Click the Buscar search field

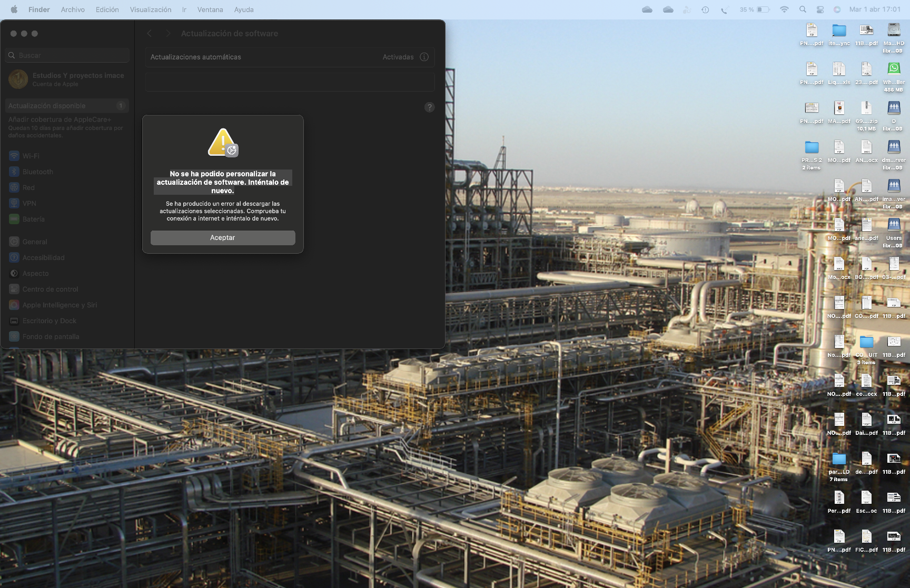coord(67,55)
